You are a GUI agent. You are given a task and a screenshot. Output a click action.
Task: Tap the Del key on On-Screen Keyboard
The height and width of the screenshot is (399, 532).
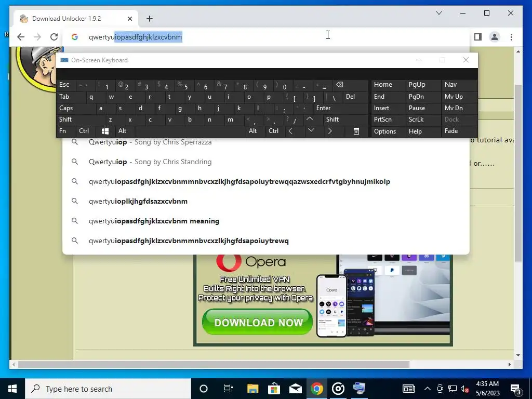coord(355,97)
